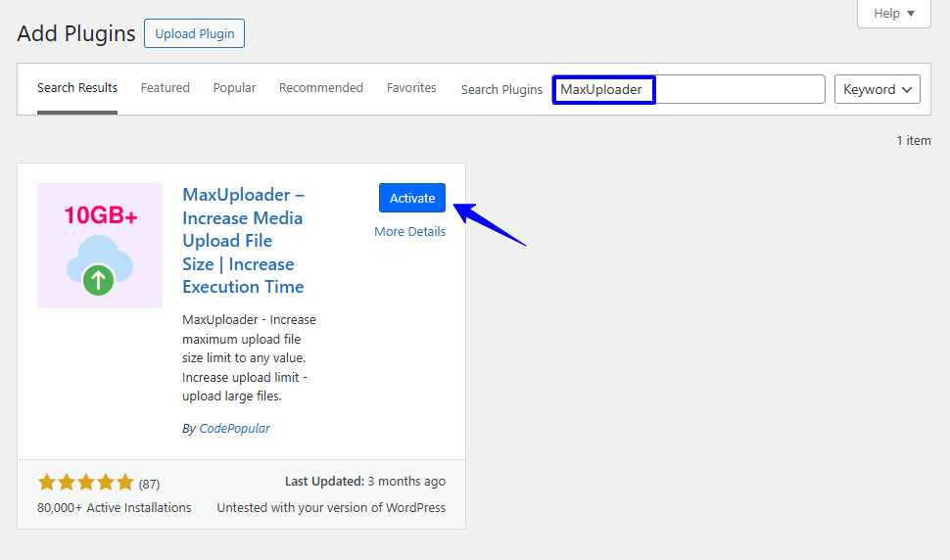Expand the Keyword search type dropdown
The height and width of the screenshot is (560, 950).
click(x=877, y=90)
